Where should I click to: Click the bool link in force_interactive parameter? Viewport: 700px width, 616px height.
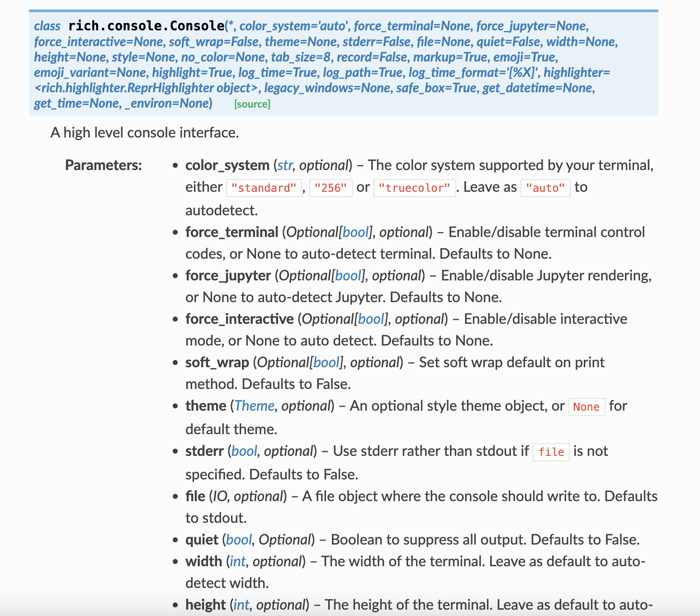click(371, 319)
